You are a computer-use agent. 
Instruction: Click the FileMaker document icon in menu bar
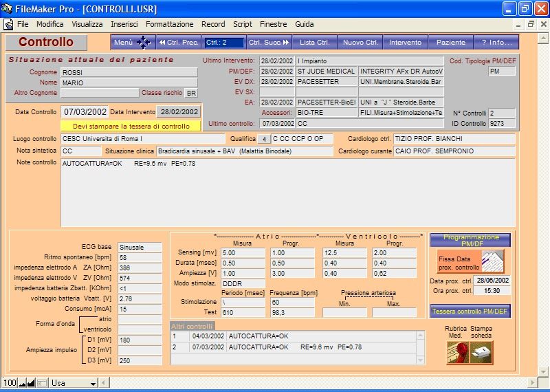pyautogui.click(x=9, y=24)
